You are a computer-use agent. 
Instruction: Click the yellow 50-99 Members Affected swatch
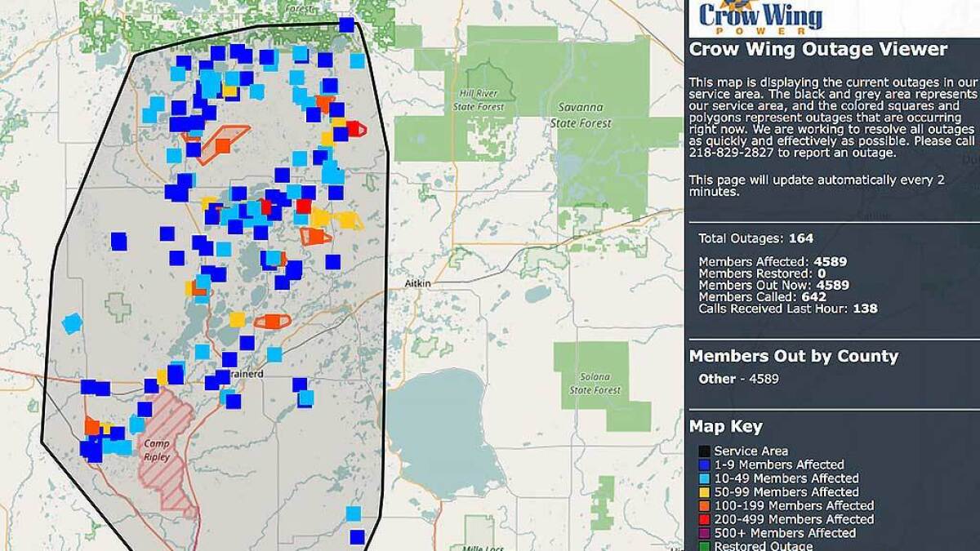point(703,492)
